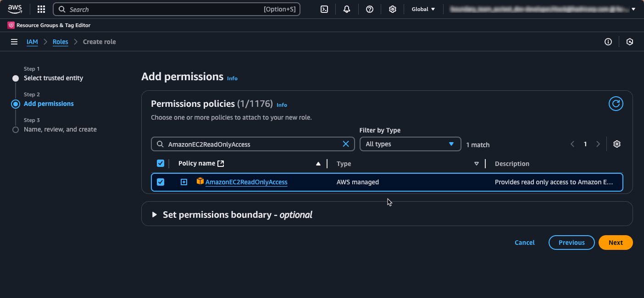The width and height of the screenshot is (644, 298).
Task: Click the external link icon by Policy name
Action: click(x=221, y=163)
